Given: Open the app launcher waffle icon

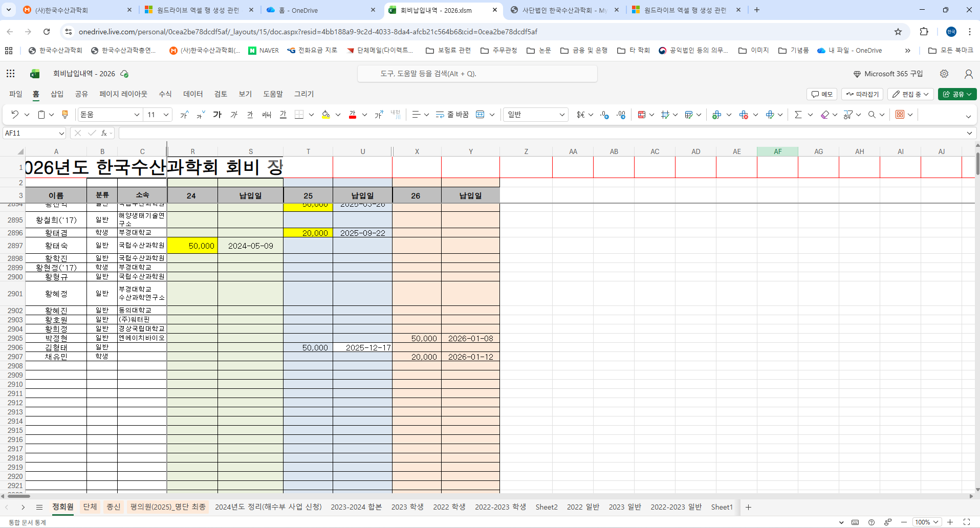Looking at the screenshot, I should (10, 74).
